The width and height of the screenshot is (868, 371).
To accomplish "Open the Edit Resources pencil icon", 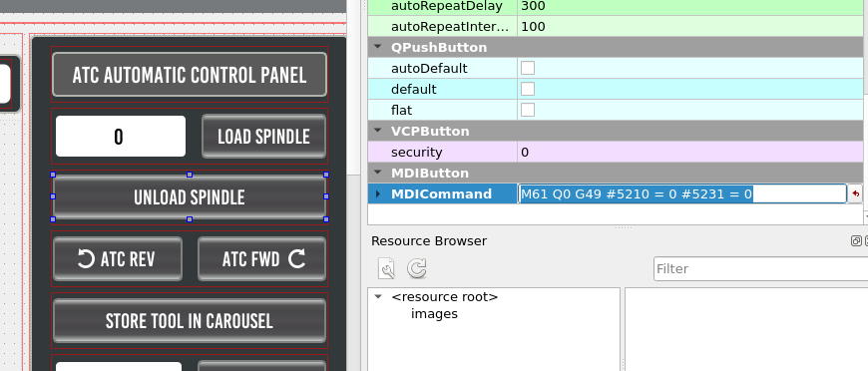I will pos(387,268).
